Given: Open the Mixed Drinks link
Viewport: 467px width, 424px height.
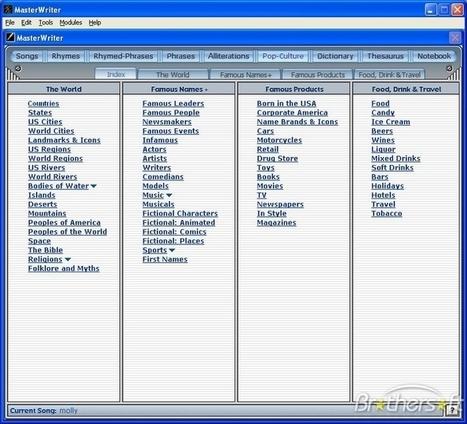Looking at the screenshot, I should coord(396,159).
